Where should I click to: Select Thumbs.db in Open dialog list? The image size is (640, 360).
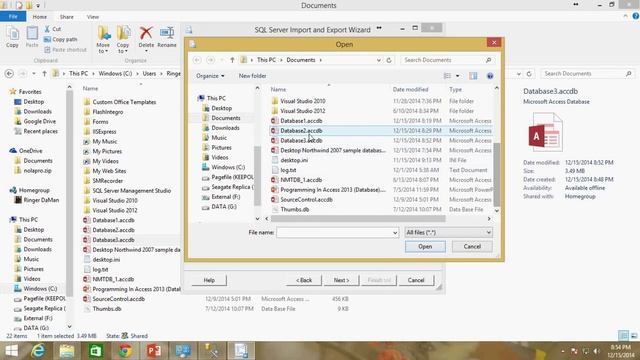click(294, 209)
